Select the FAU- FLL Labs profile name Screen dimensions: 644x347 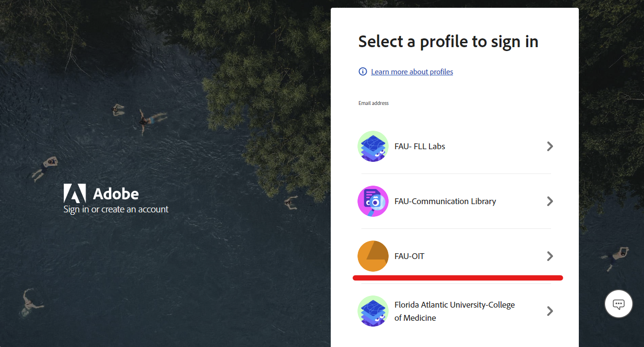(420, 146)
